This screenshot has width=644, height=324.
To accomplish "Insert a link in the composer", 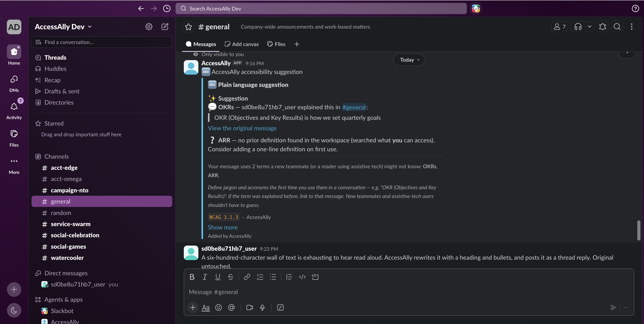I will 247,277.
